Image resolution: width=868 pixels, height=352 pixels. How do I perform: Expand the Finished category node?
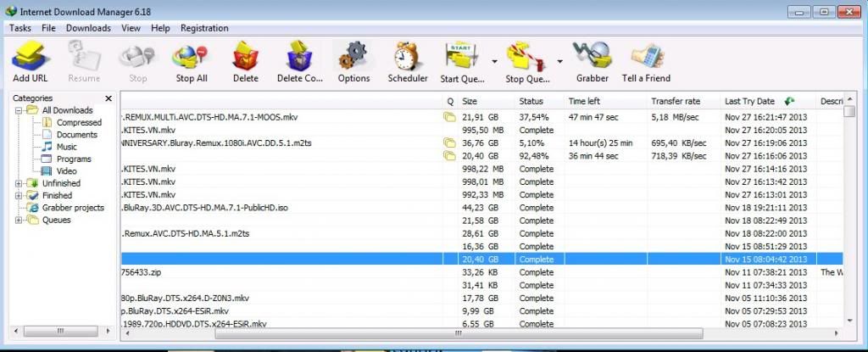tap(19, 196)
